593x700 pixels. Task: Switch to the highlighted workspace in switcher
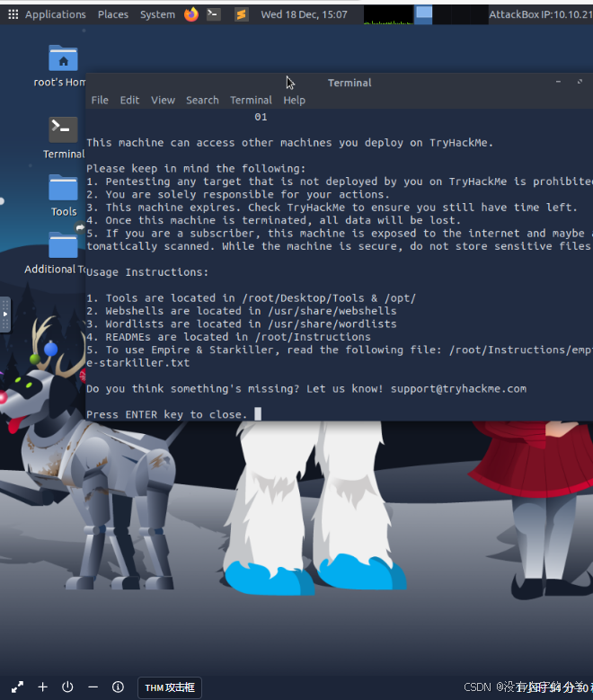[424, 14]
